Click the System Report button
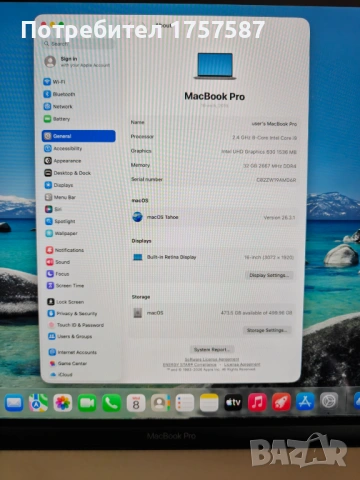Image resolution: width=360 pixels, height=480 pixels. [x=212, y=349]
